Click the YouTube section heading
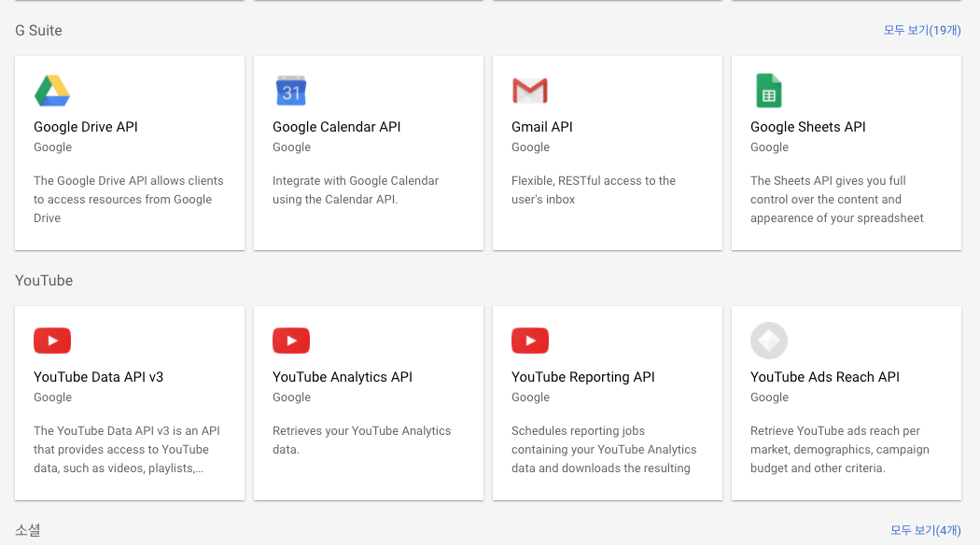This screenshot has height=545, width=980. pos(44,281)
